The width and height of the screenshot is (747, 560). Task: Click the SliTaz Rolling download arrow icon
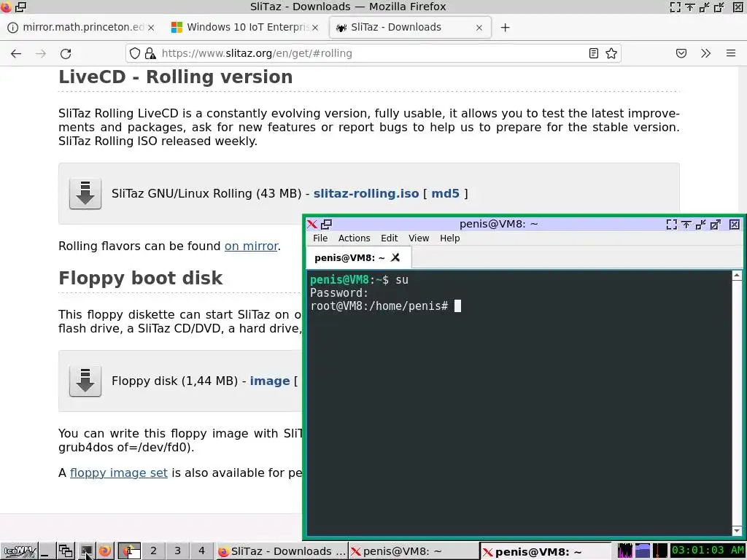pyautogui.click(x=85, y=193)
